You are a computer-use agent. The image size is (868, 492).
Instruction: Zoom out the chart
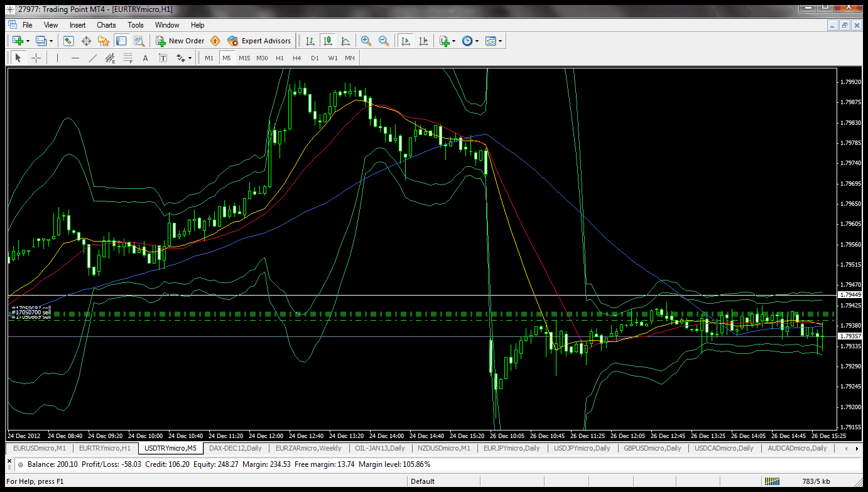coord(384,41)
